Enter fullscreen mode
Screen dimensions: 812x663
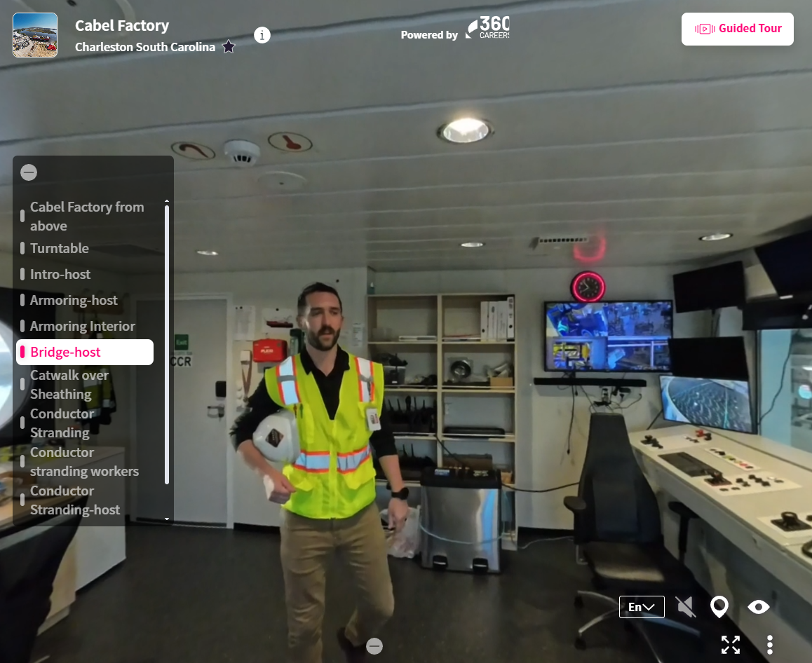click(731, 645)
